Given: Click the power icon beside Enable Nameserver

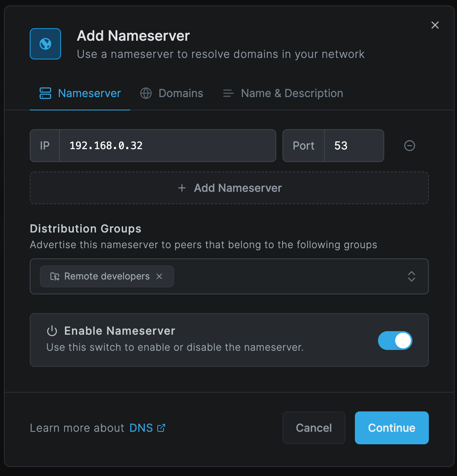Looking at the screenshot, I should 52,331.
